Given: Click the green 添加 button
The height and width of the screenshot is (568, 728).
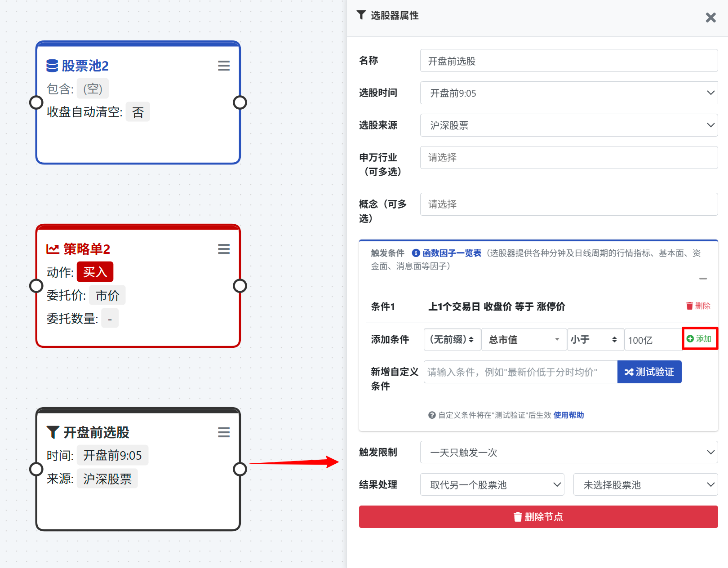Looking at the screenshot, I should (699, 339).
